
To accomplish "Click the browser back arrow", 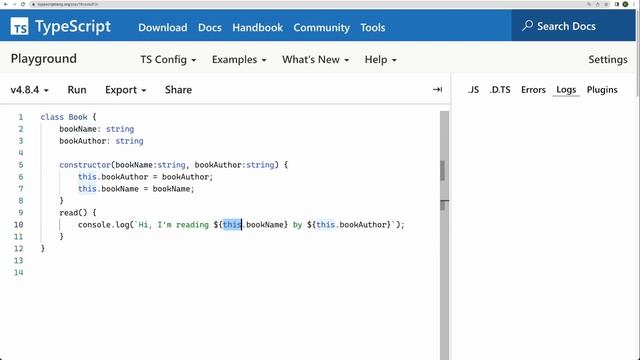I will [x=5, y=4].
